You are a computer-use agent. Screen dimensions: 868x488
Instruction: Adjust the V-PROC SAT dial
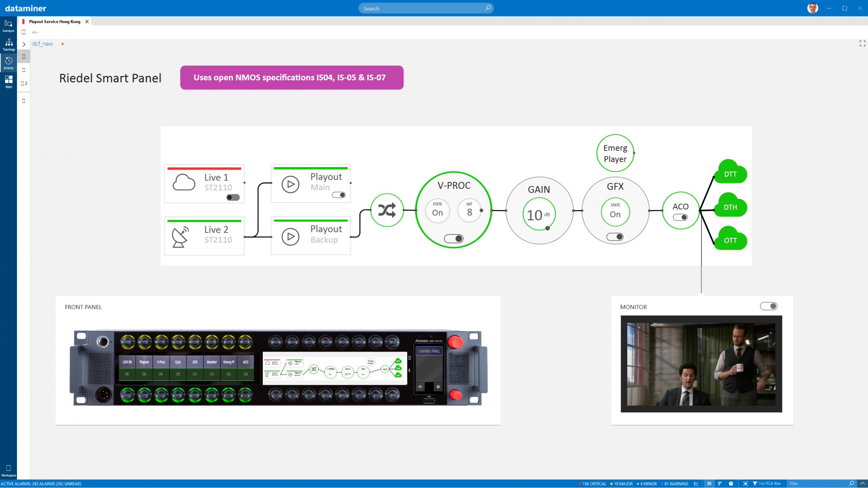(470, 210)
